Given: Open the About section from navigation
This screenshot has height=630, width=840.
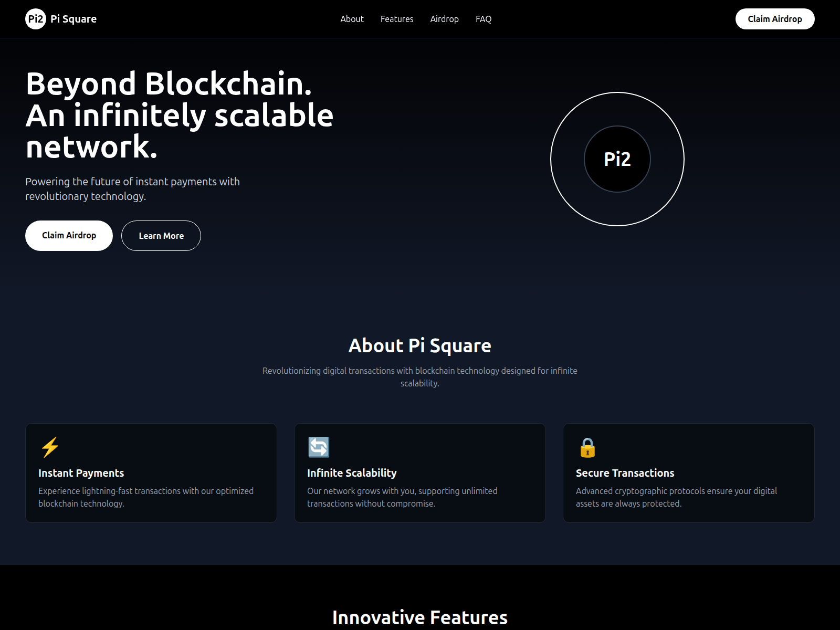Looking at the screenshot, I should (352, 19).
